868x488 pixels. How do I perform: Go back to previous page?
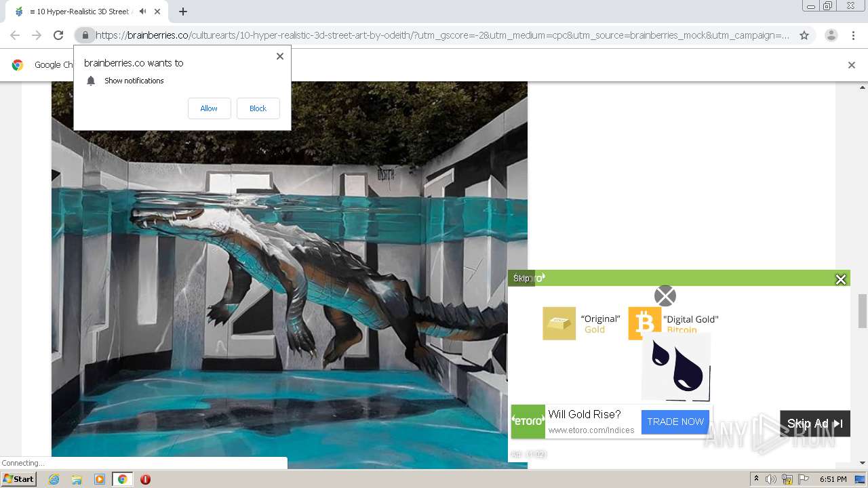pos(15,35)
